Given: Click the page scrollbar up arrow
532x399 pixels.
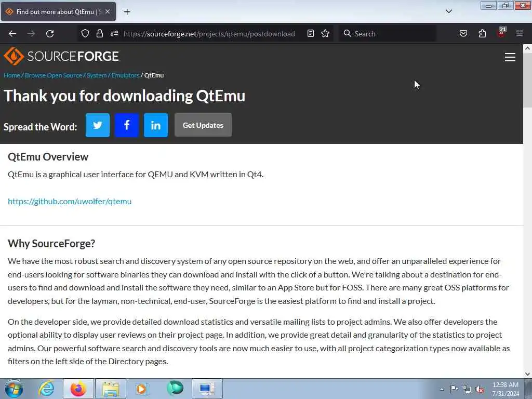Looking at the screenshot, I should click(x=527, y=48).
